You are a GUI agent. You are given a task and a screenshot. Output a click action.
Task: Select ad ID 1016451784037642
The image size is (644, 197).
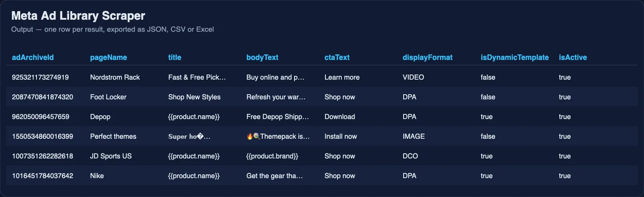click(x=43, y=176)
